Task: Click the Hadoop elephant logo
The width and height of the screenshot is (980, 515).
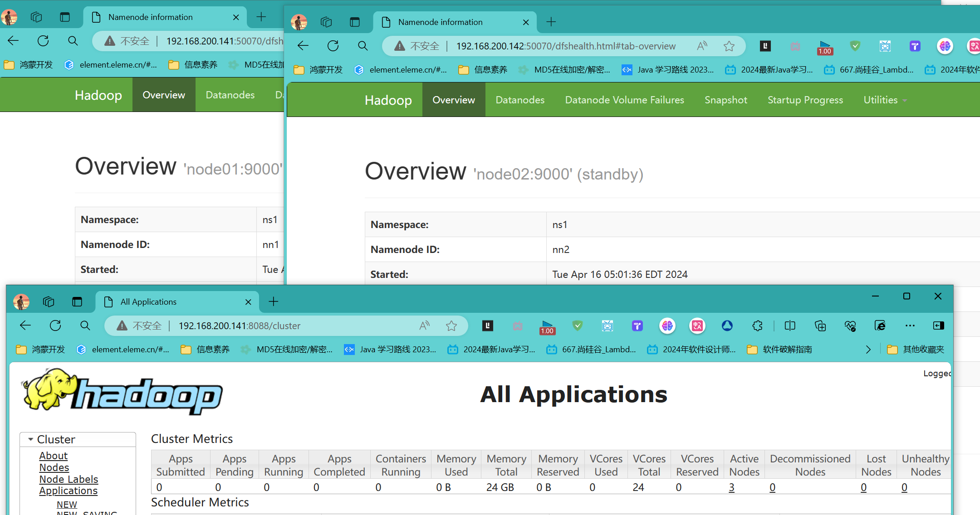Action: pos(122,392)
